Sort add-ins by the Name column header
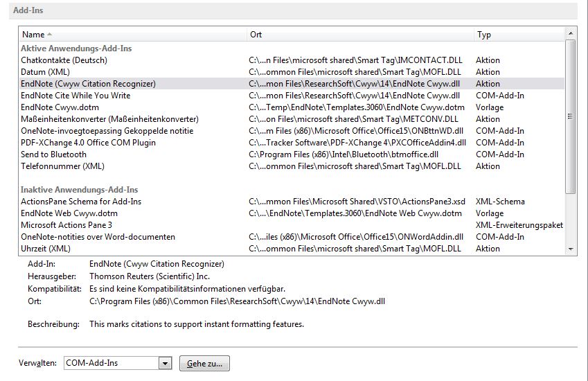 click(133, 35)
